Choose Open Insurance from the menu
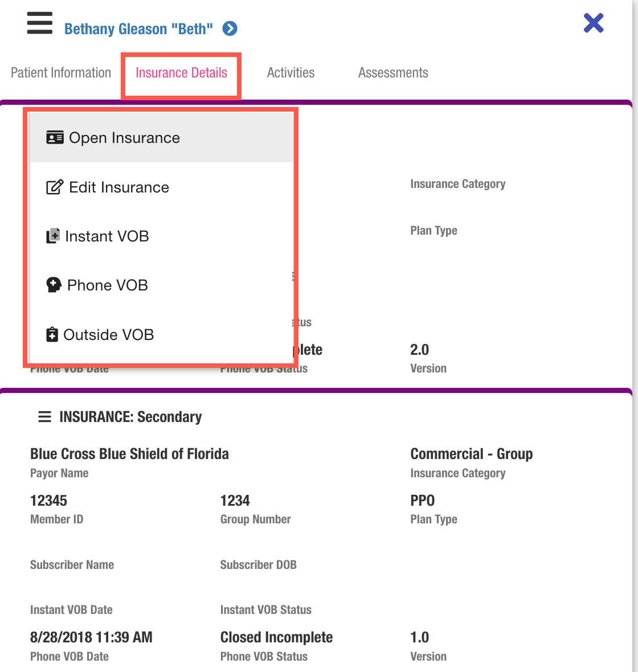The width and height of the screenshot is (638, 672). [124, 138]
